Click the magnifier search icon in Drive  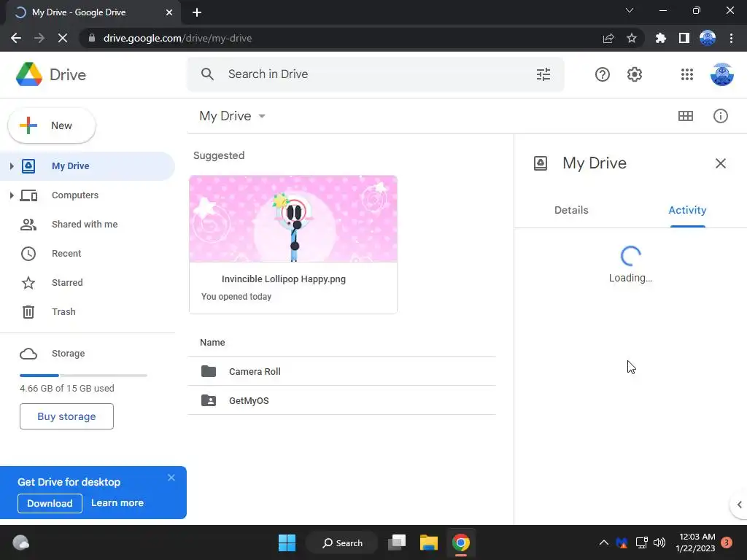[x=207, y=74]
